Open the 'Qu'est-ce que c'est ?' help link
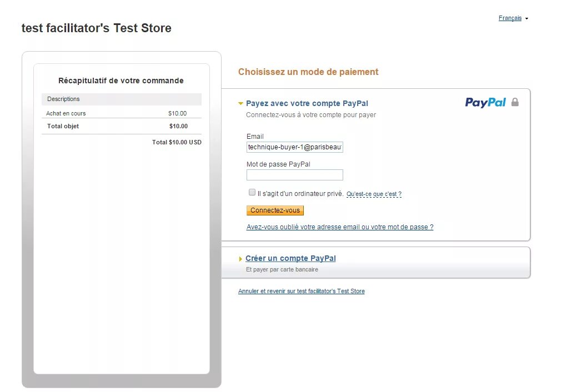The height and width of the screenshot is (392, 577). click(374, 194)
